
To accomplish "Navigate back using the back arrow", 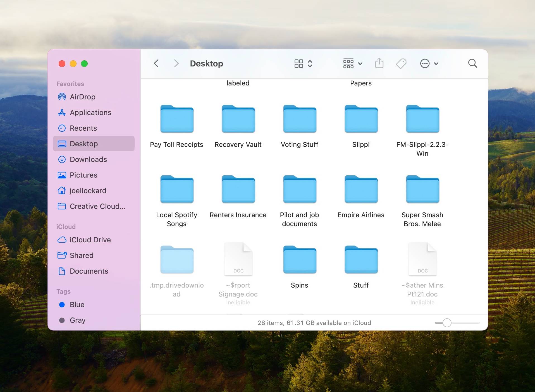I will (156, 63).
